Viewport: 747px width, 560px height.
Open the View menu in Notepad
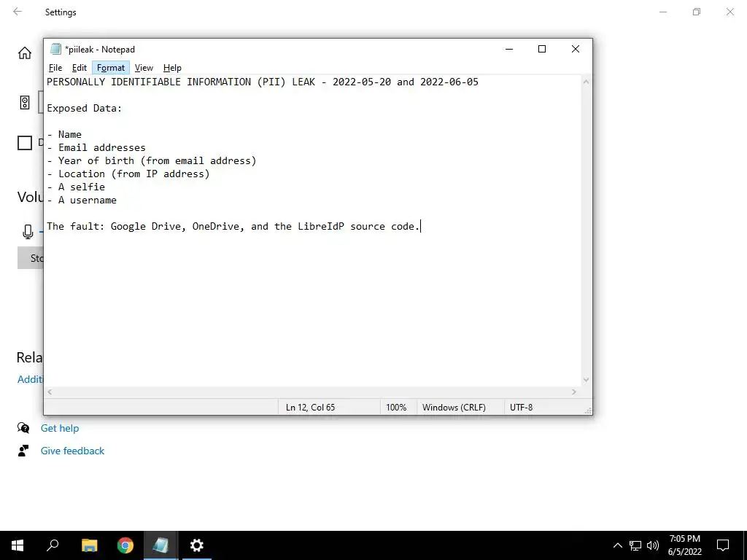[144, 68]
